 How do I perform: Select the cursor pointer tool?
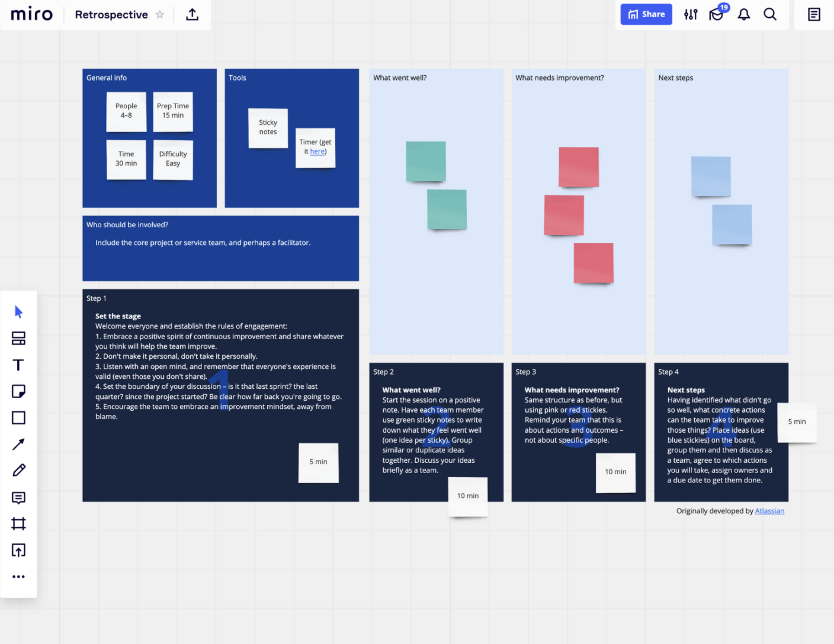[x=18, y=312]
